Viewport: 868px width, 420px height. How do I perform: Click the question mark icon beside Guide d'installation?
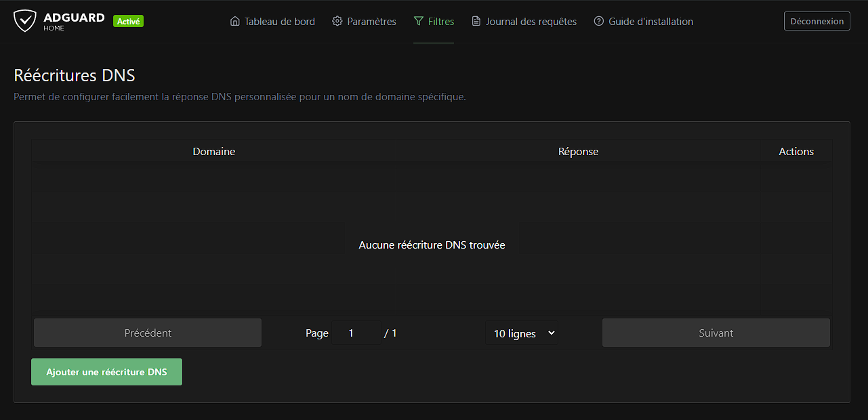[x=598, y=21]
